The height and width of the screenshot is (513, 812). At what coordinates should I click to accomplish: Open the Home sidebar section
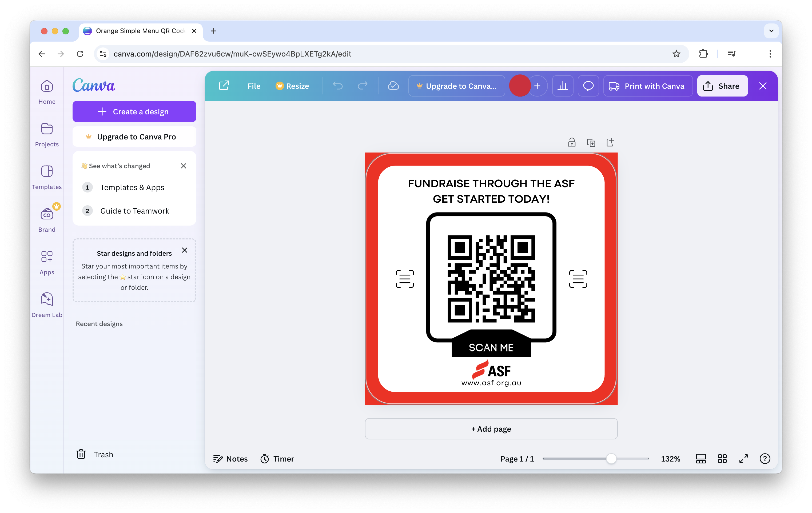pyautogui.click(x=47, y=92)
